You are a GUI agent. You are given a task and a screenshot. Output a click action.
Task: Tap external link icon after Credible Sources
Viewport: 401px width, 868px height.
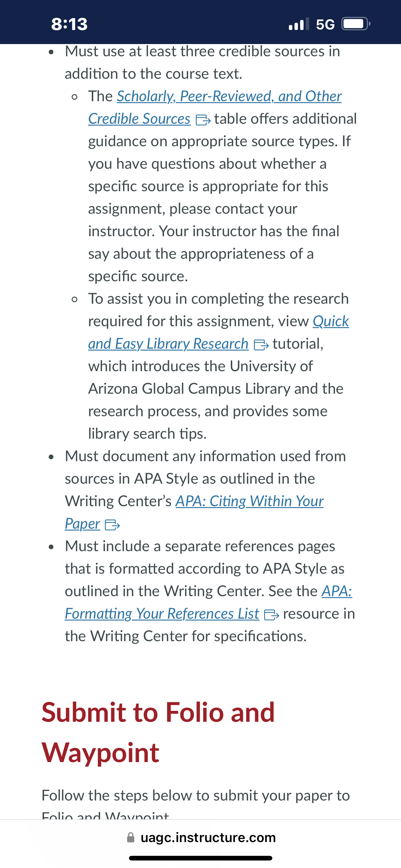(x=203, y=120)
